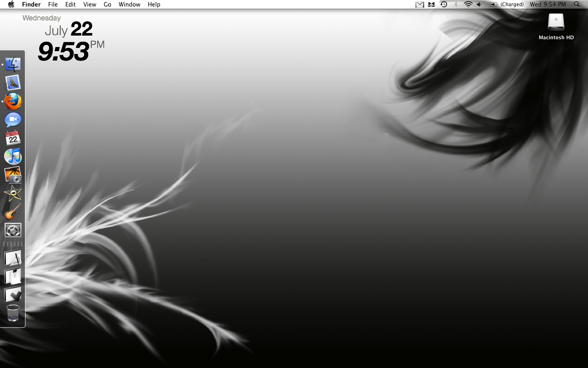Open the paperclip Documents folder in Dock

coord(13,276)
